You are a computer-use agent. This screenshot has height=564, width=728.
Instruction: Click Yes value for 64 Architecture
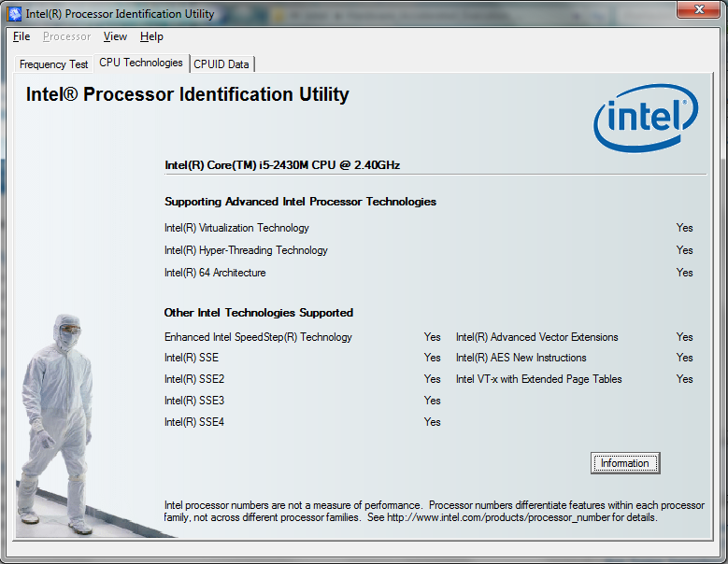coord(684,273)
